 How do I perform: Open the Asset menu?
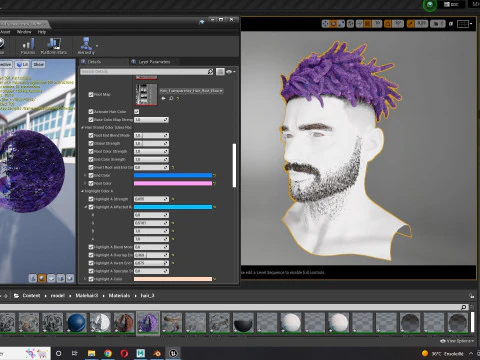pos(5,32)
